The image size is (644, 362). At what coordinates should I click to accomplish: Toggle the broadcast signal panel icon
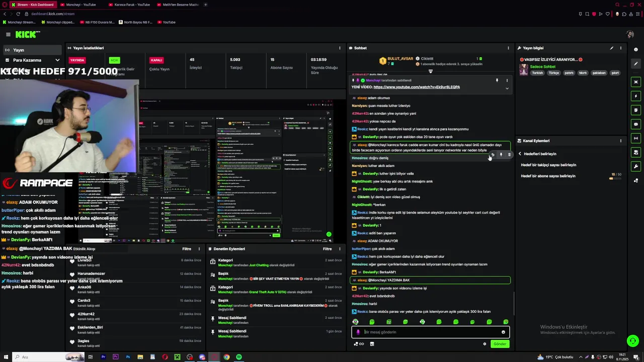[x=636, y=138]
